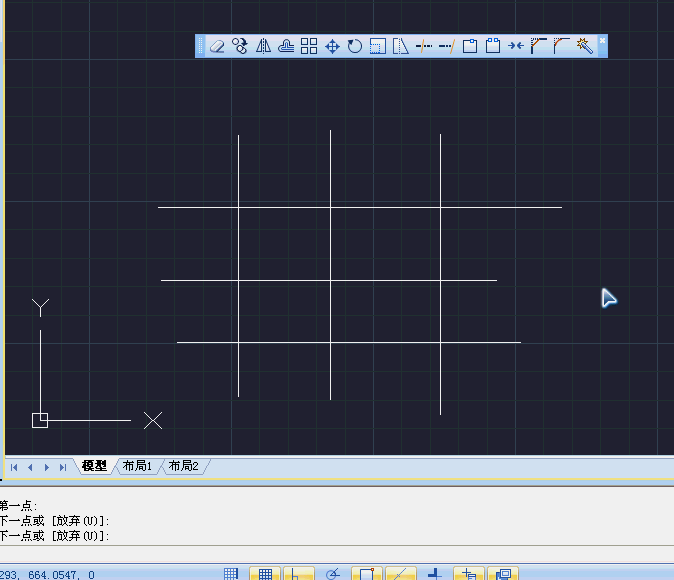Screen dimensions: 674x580
Task: Activate the Mirror tool
Action: (263, 46)
